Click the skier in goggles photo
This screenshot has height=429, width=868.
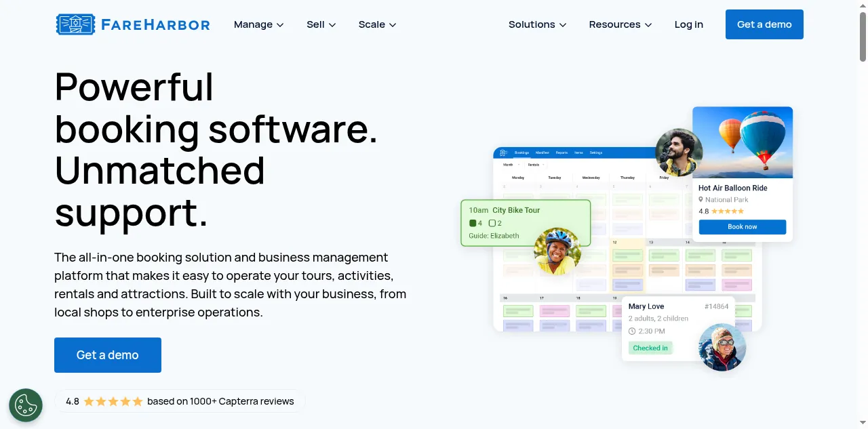point(722,347)
